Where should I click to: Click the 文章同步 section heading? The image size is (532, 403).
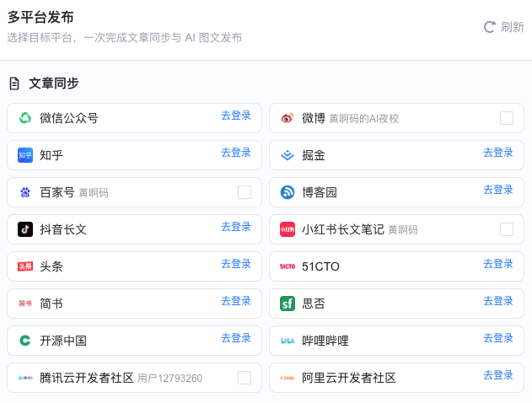pyautogui.click(x=54, y=83)
